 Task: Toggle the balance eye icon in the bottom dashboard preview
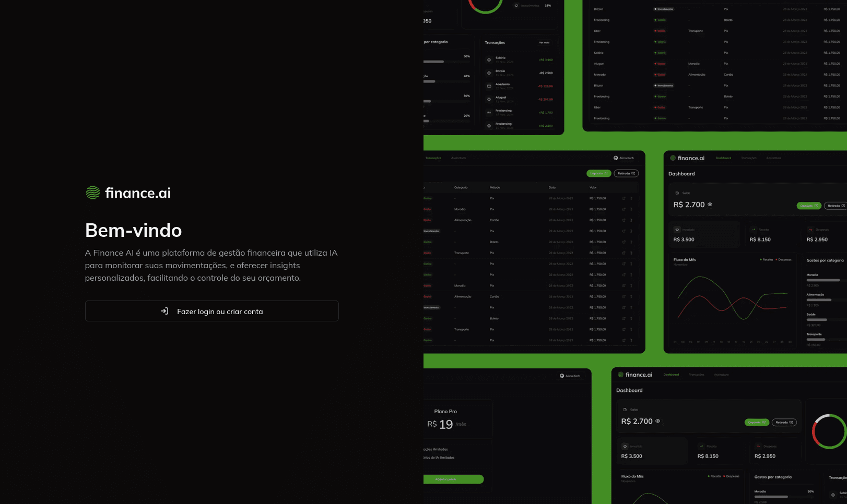point(657,421)
